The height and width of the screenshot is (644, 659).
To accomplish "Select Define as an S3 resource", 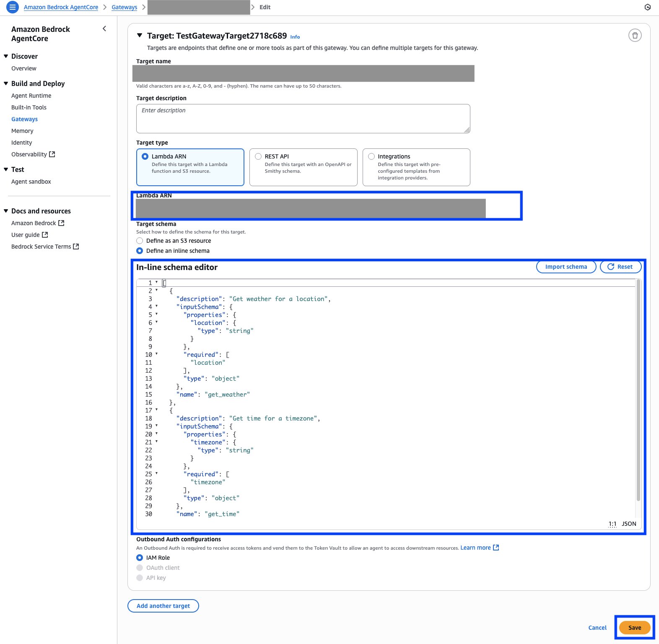I will (x=140, y=241).
